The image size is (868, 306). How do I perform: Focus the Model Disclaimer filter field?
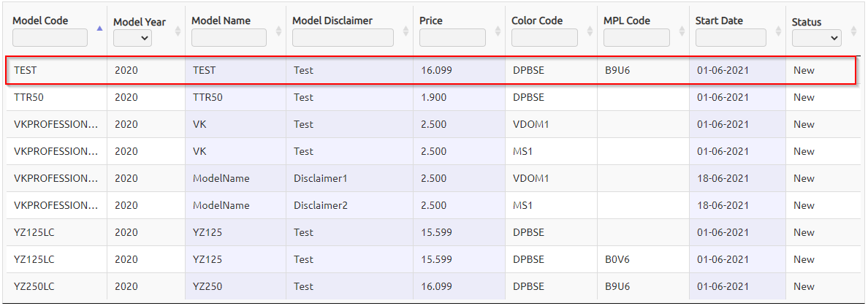pyautogui.click(x=343, y=38)
